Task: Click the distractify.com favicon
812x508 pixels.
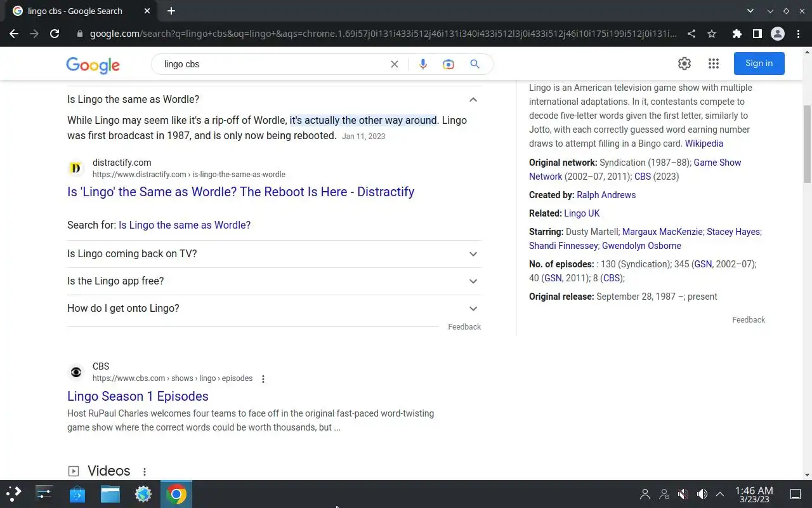Action: [x=75, y=168]
